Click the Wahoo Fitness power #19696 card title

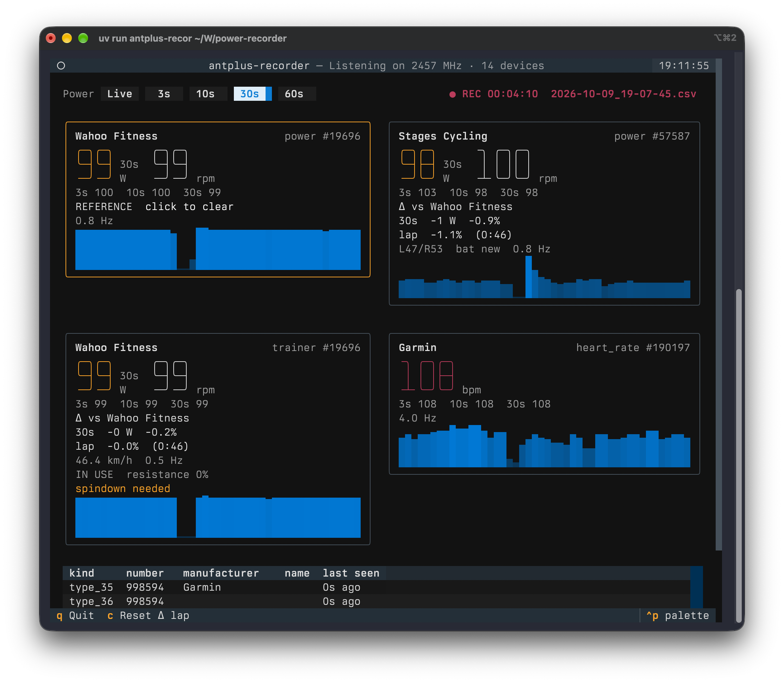point(116,136)
